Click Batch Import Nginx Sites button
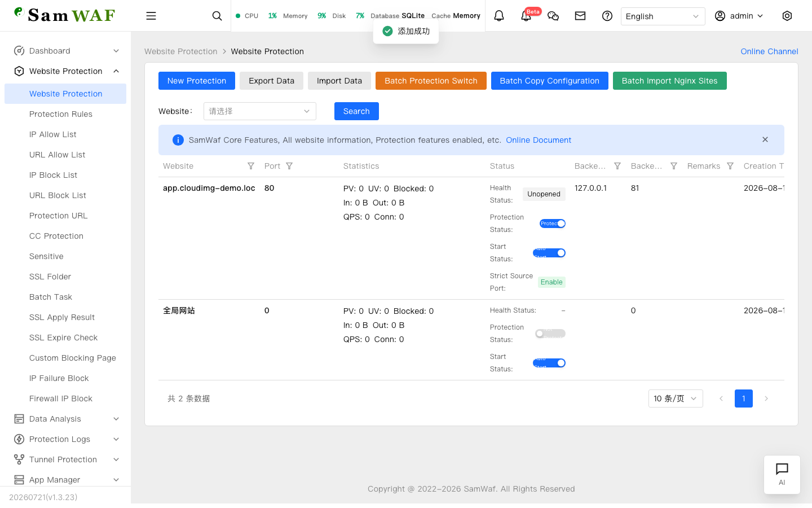The height and width of the screenshot is (508, 812). click(670, 81)
